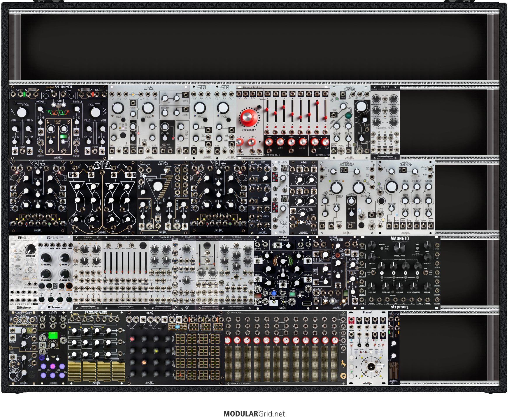This screenshot has height=420, width=509.
Task: Click the large SIZE knob on Erbe-Verb
Action: coord(392,187)
